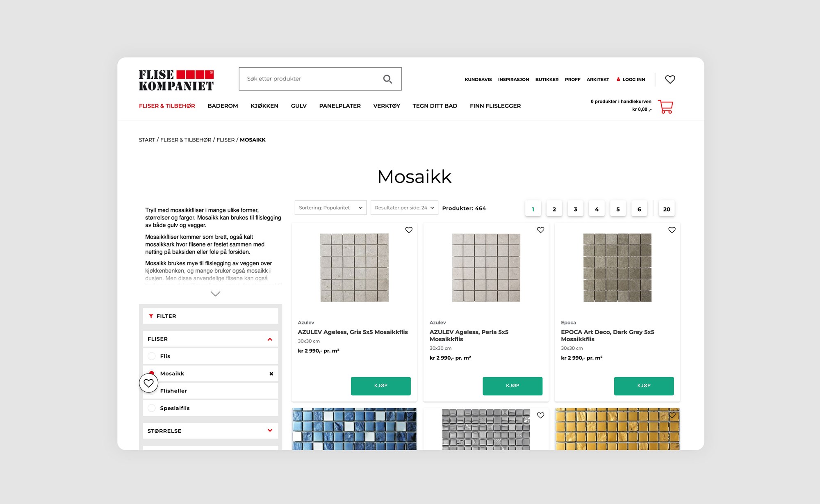Open the EPOCA Dark Grey tile image
This screenshot has width=820, height=504.
[617, 267]
